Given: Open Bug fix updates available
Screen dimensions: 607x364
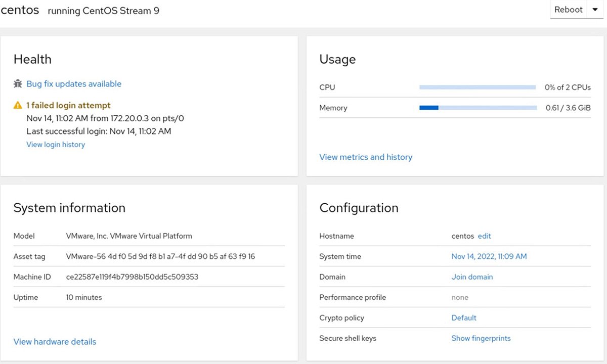Looking at the screenshot, I should (74, 83).
